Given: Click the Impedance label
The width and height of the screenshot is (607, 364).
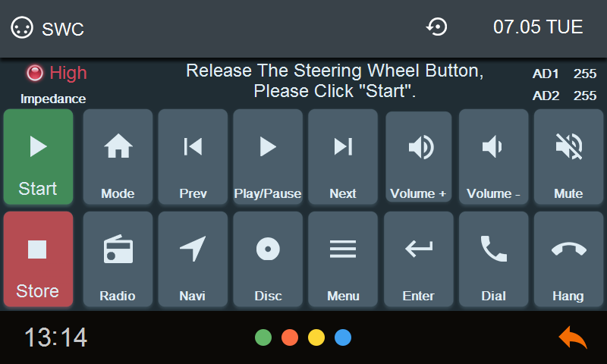Looking at the screenshot, I should [x=53, y=99].
